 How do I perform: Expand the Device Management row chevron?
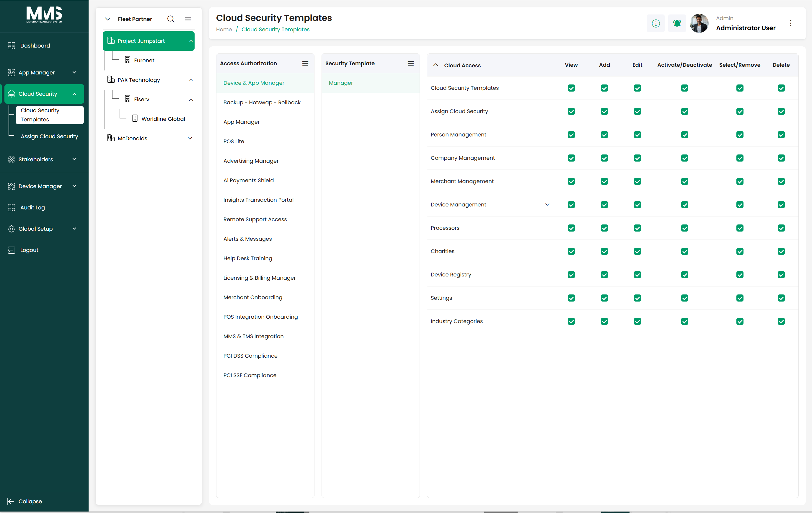click(547, 204)
